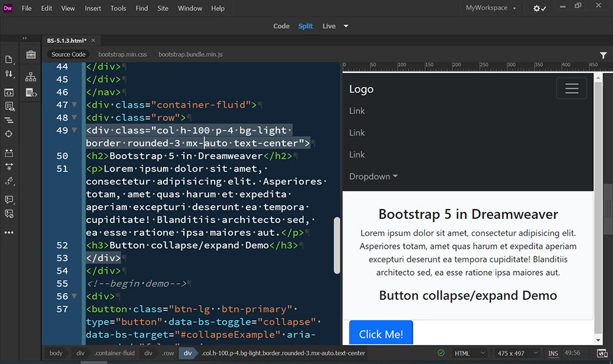Select Source Code related file
613x364 pixels.
click(x=69, y=55)
